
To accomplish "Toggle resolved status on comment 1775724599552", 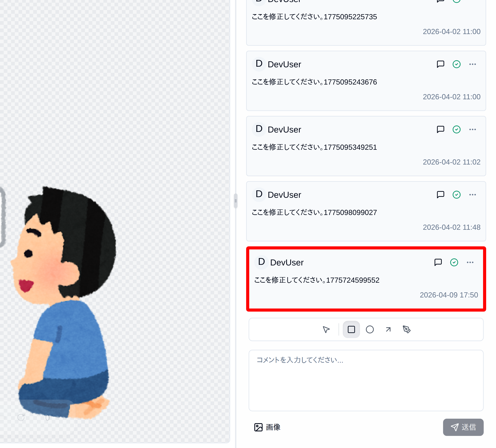I will (454, 262).
